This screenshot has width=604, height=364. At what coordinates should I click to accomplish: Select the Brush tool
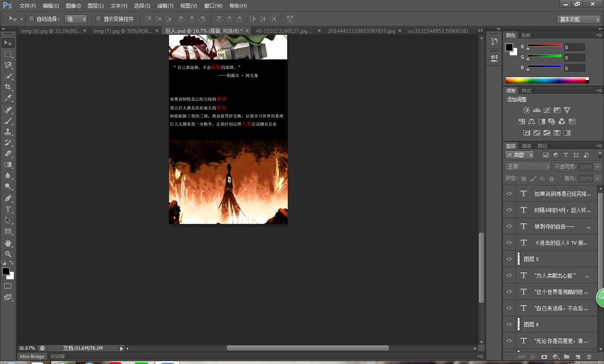[8, 121]
